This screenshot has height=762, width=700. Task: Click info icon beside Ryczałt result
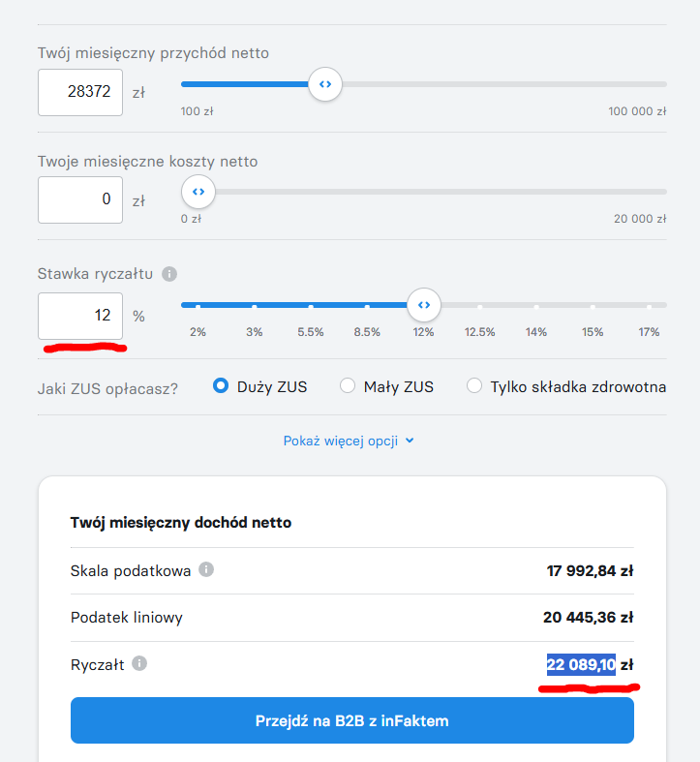[139, 663]
